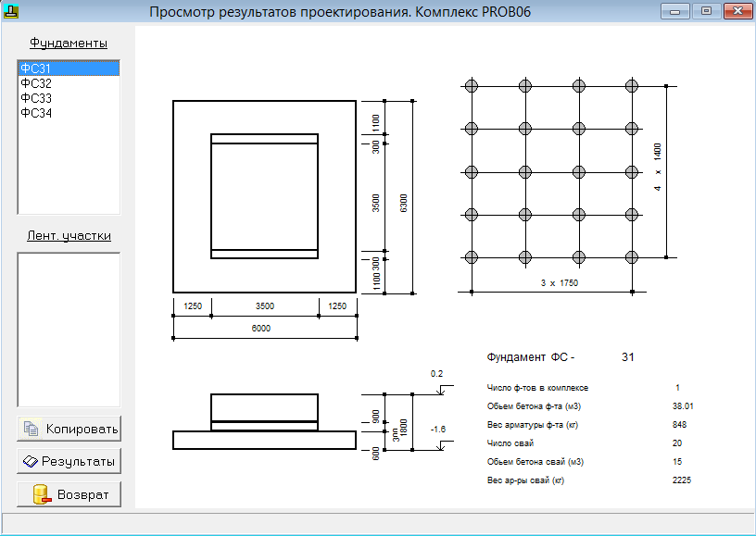The image size is (756, 536).
Task: Close the PROB06 results window
Action: 737,11
